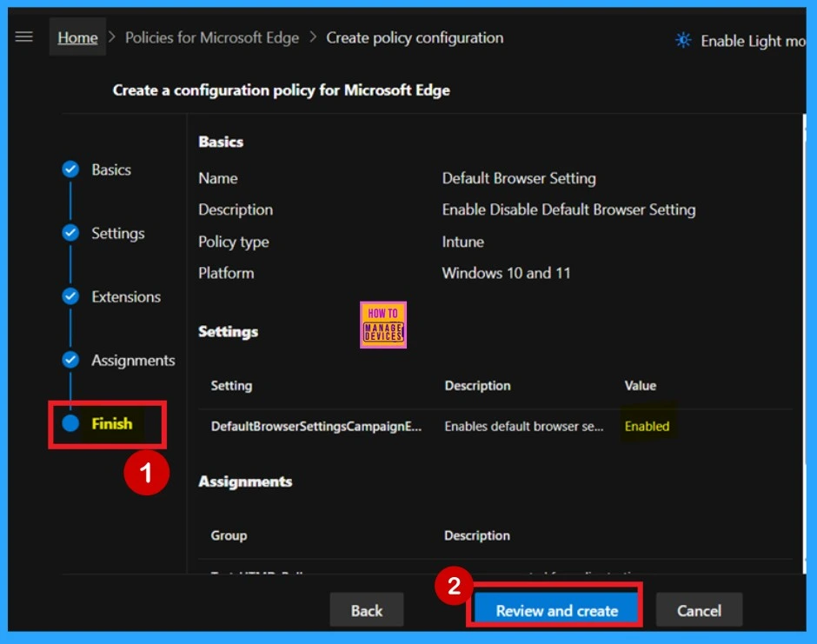817x644 pixels.
Task: Click the Group column header
Action: pos(229,535)
